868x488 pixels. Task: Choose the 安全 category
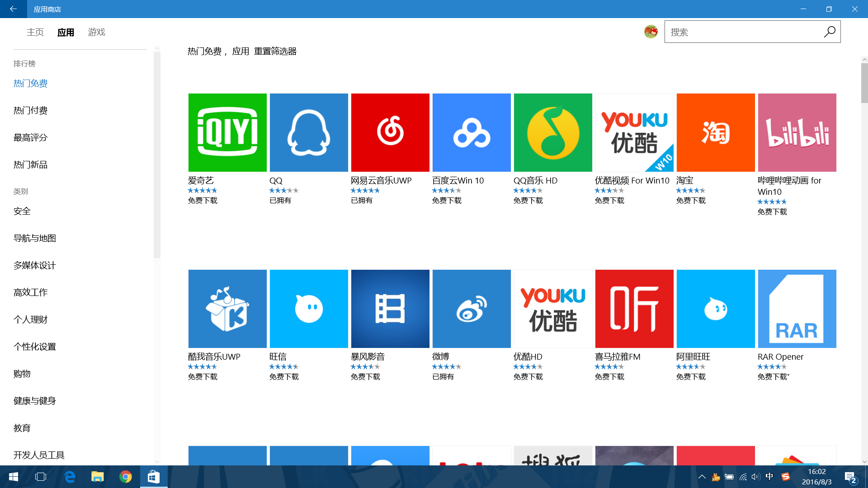(x=22, y=211)
